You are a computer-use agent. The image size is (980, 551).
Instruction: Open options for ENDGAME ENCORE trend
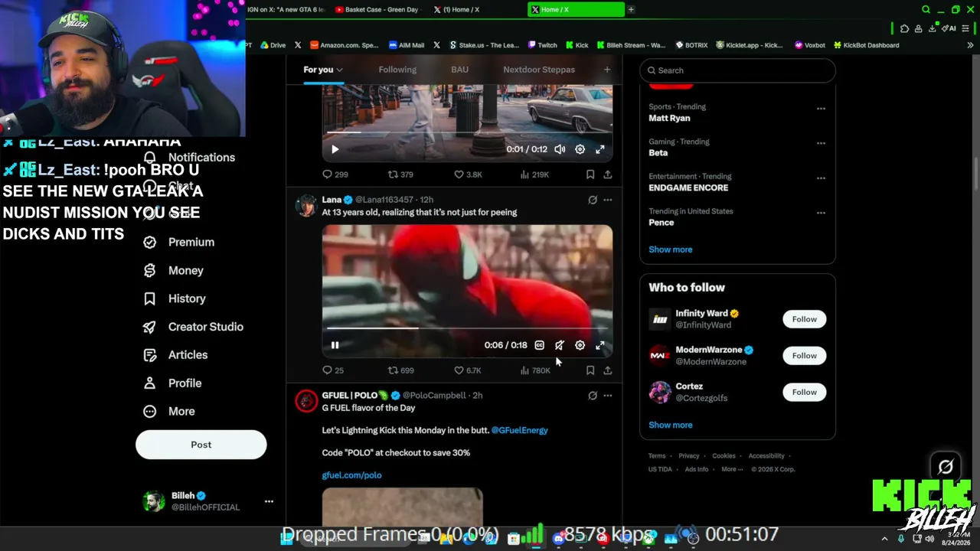pyautogui.click(x=821, y=178)
